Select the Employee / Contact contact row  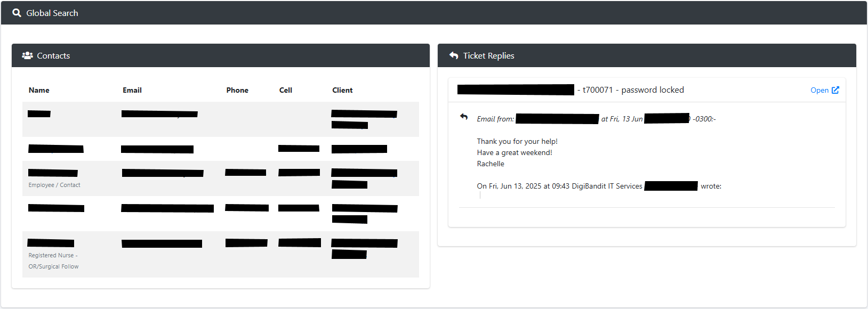click(x=221, y=178)
